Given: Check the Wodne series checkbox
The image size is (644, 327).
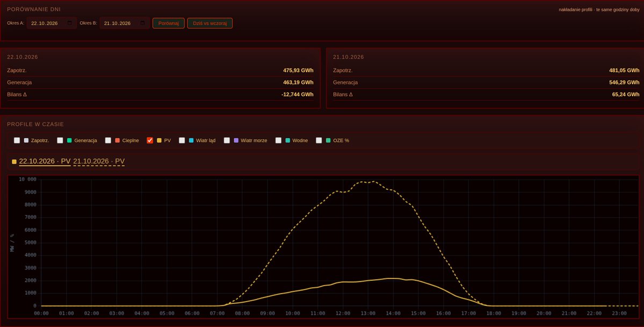Looking at the screenshot, I should pos(278,140).
